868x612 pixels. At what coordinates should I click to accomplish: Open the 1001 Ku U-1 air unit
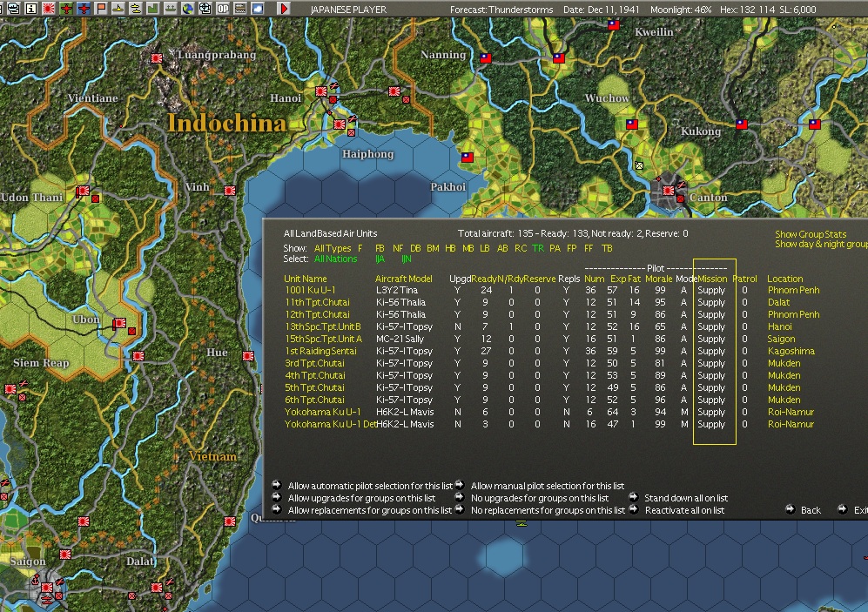point(310,290)
